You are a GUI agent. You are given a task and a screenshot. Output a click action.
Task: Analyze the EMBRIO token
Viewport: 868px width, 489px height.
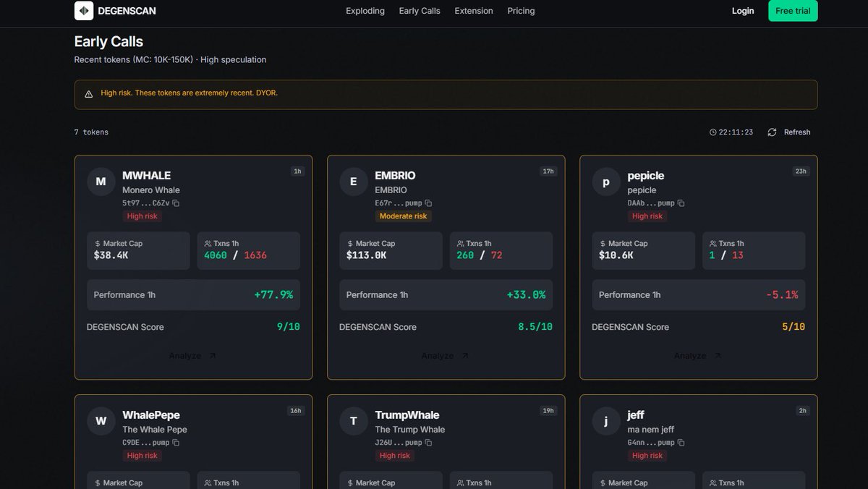[x=445, y=356]
